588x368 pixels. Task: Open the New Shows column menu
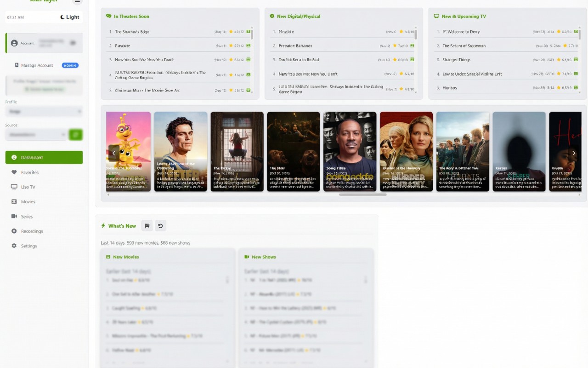(366, 280)
